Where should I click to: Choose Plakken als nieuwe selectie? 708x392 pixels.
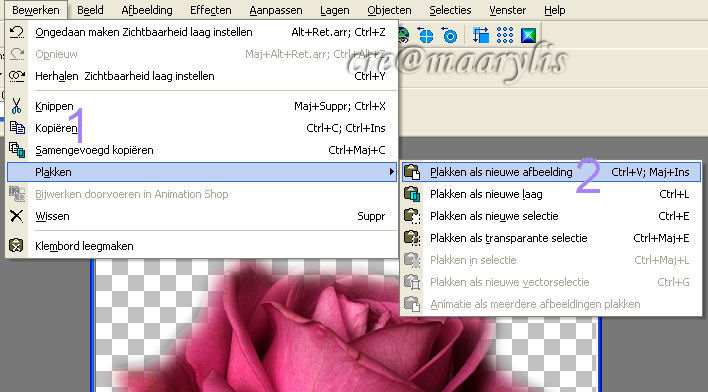[x=551, y=216]
